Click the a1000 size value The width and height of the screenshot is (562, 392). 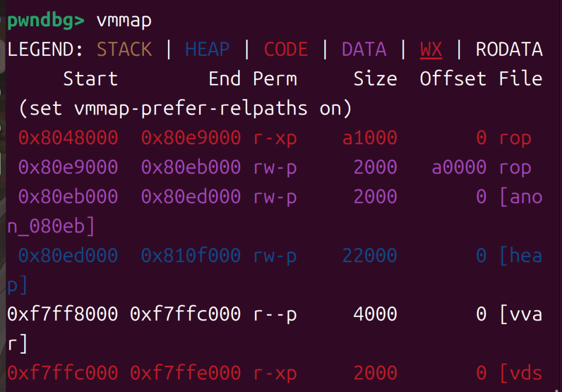pos(369,138)
